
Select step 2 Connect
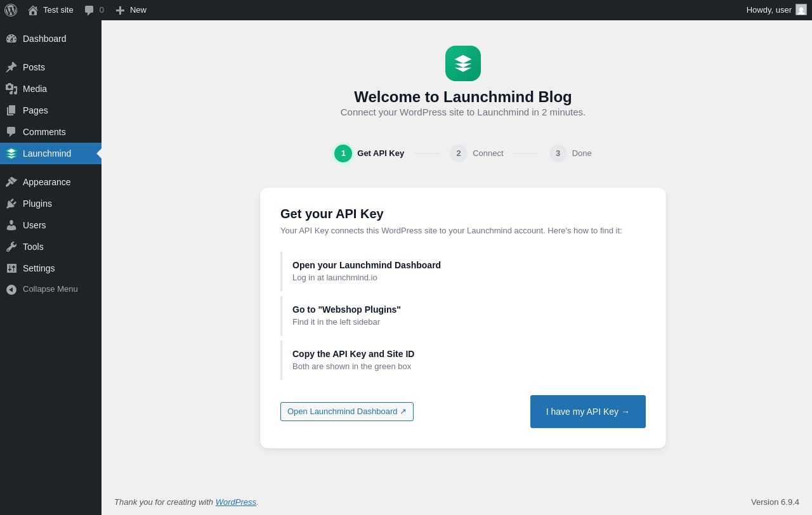(x=476, y=153)
